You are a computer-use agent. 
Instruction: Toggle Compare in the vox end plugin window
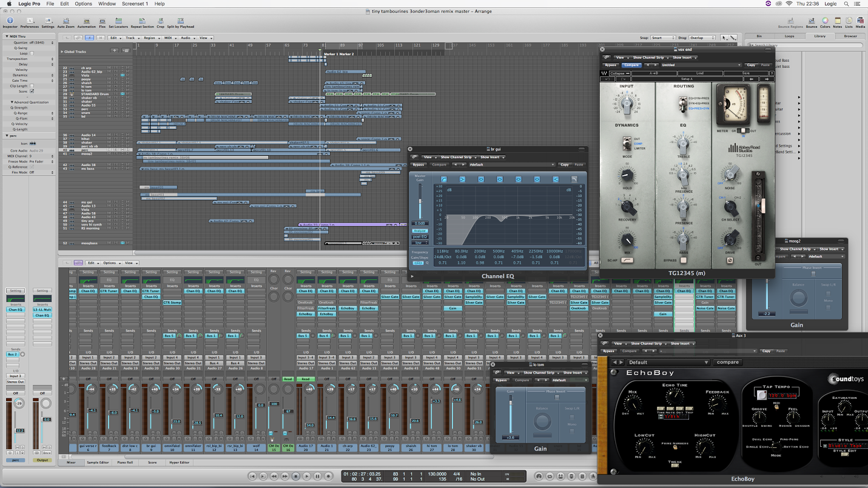(631, 65)
